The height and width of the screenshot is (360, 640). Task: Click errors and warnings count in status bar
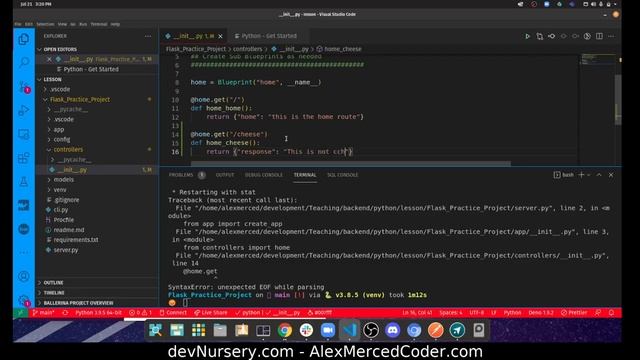click(x=140, y=313)
